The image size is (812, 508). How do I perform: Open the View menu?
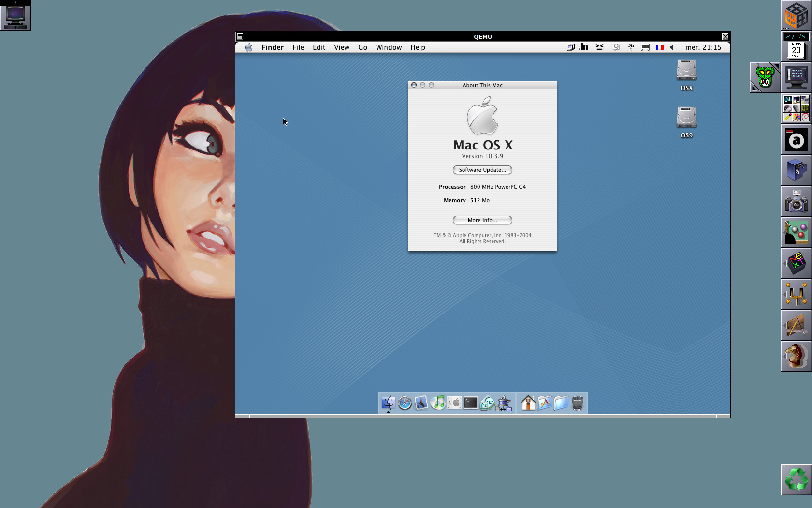(x=342, y=47)
